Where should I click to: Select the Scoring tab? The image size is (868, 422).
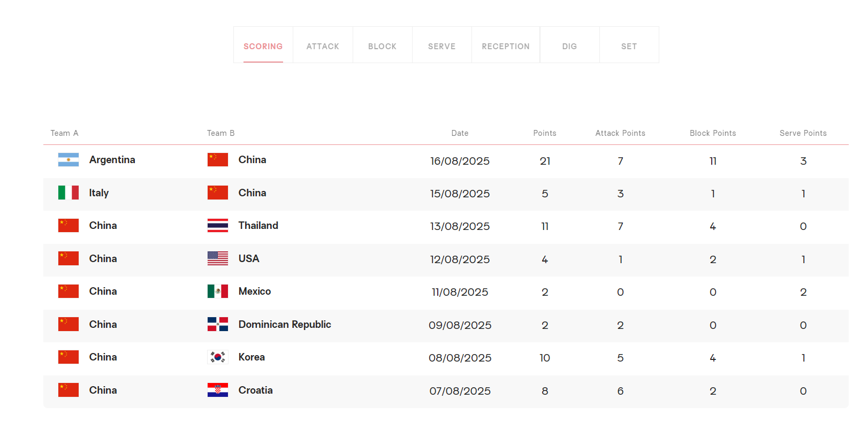[263, 46]
